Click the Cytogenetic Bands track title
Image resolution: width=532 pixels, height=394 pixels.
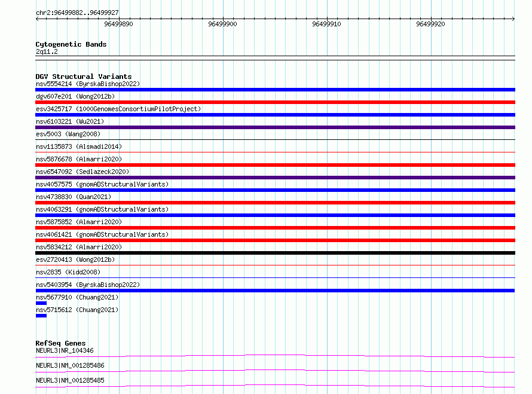[71, 44]
